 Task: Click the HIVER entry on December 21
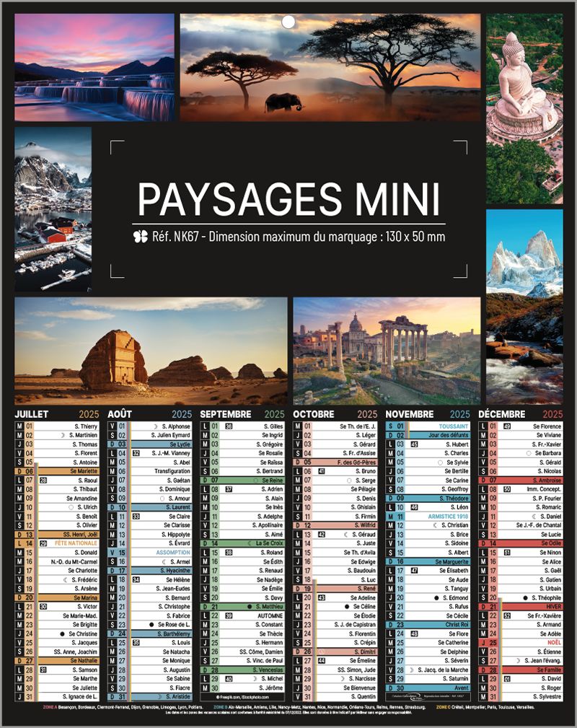[554, 607]
